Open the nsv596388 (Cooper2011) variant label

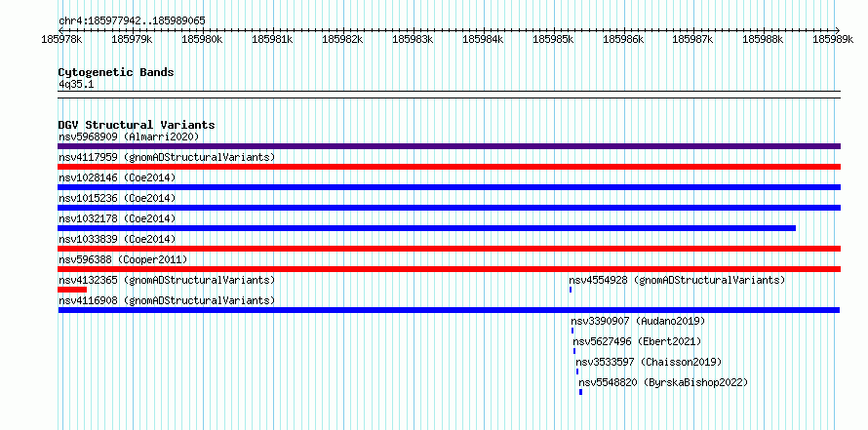123,259
